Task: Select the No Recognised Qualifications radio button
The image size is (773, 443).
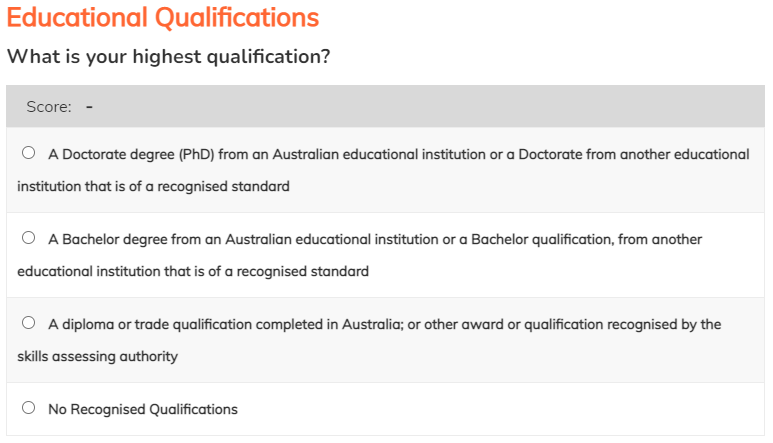Action: click(x=28, y=408)
